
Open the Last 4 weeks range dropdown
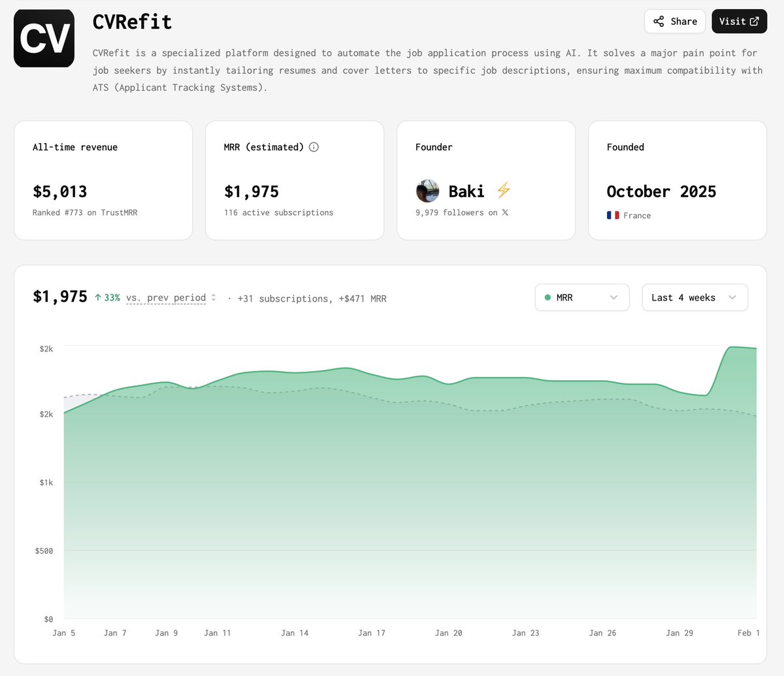695,297
